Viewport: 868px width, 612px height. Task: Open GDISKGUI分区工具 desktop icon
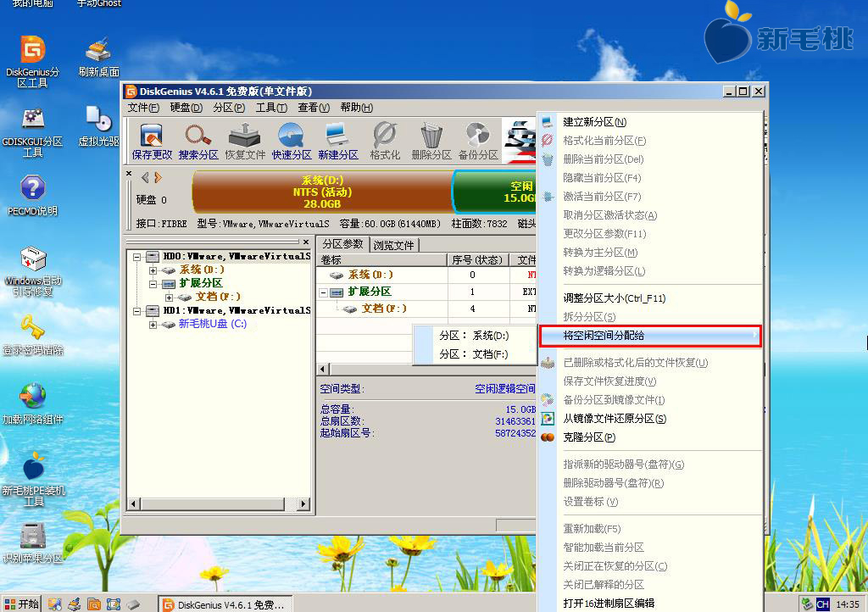tap(33, 131)
